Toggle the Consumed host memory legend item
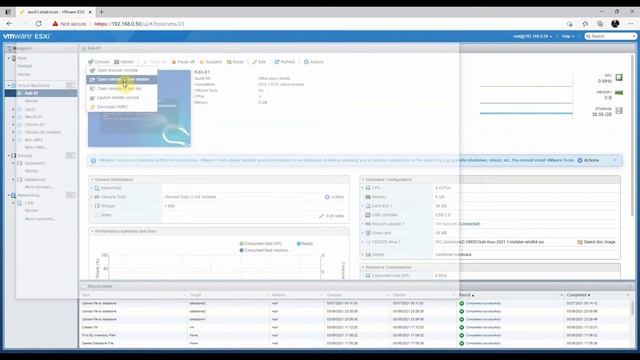Screen dimensions: 640x360 coord(264,250)
